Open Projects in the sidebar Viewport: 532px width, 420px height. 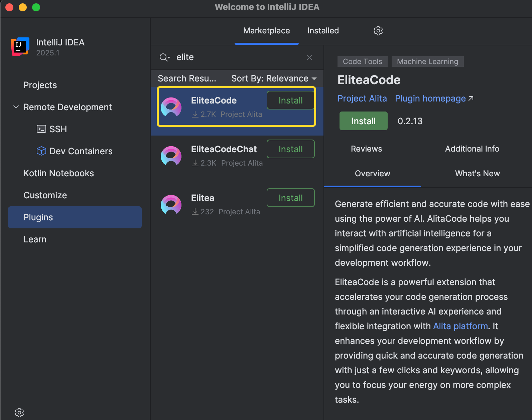[40, 85]
